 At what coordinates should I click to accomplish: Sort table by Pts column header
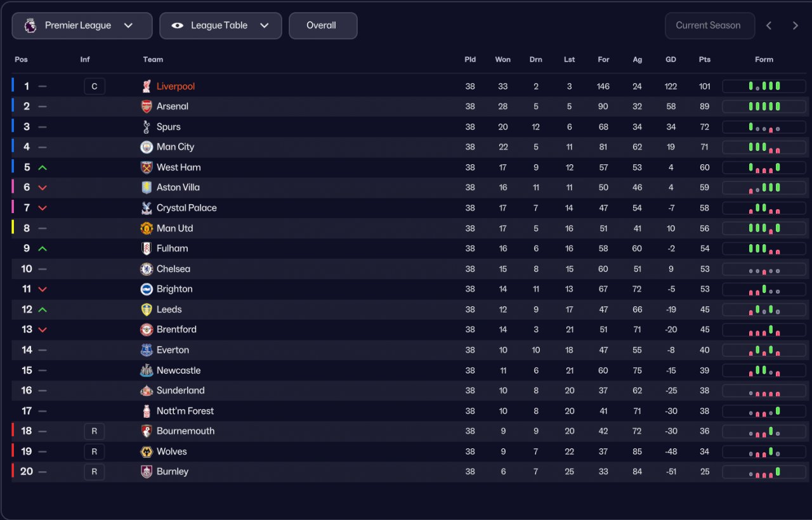click(x=704, y=60)
